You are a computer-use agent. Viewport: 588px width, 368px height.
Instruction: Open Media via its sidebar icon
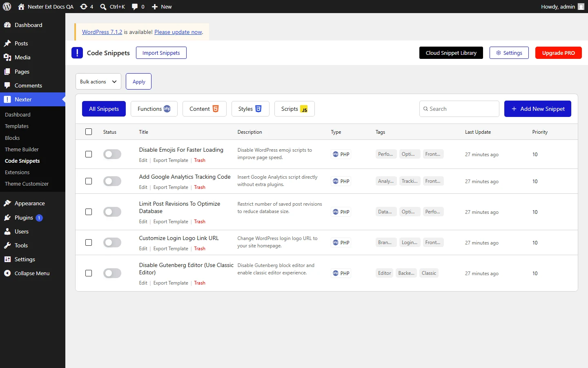(x=7, y=57)
